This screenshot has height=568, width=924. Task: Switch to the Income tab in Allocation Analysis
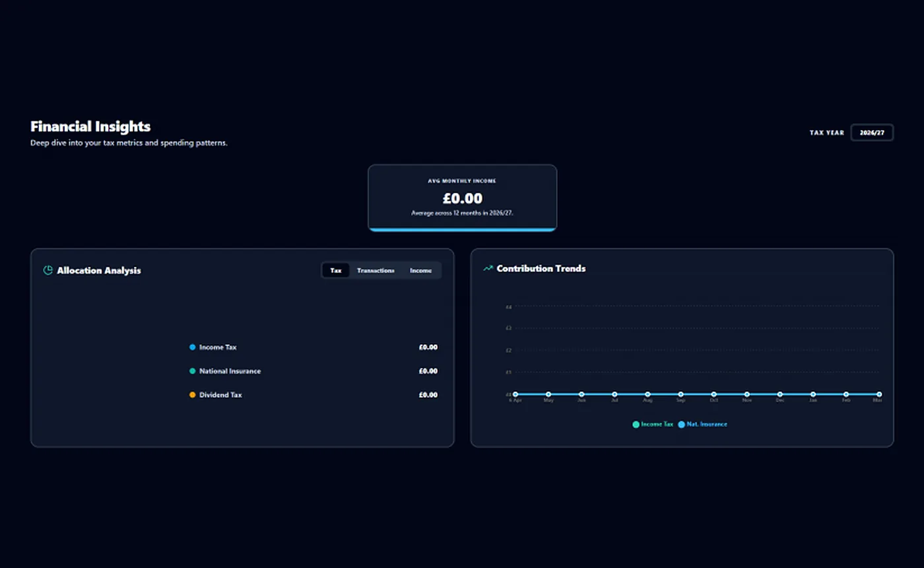point(420,270)
